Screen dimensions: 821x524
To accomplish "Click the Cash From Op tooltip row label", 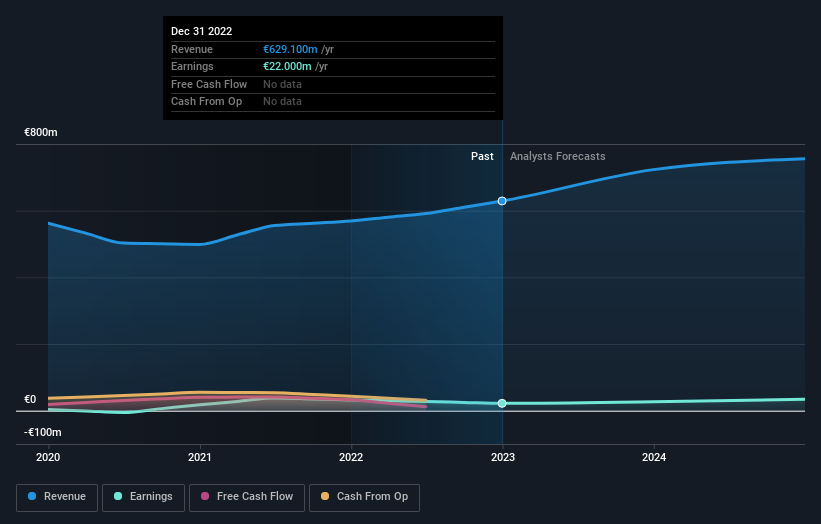I will (x=206, y=102).
